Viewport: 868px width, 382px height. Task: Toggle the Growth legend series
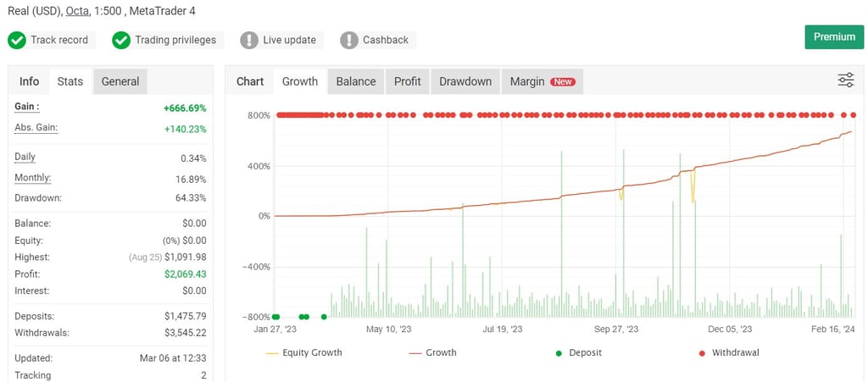433,352
